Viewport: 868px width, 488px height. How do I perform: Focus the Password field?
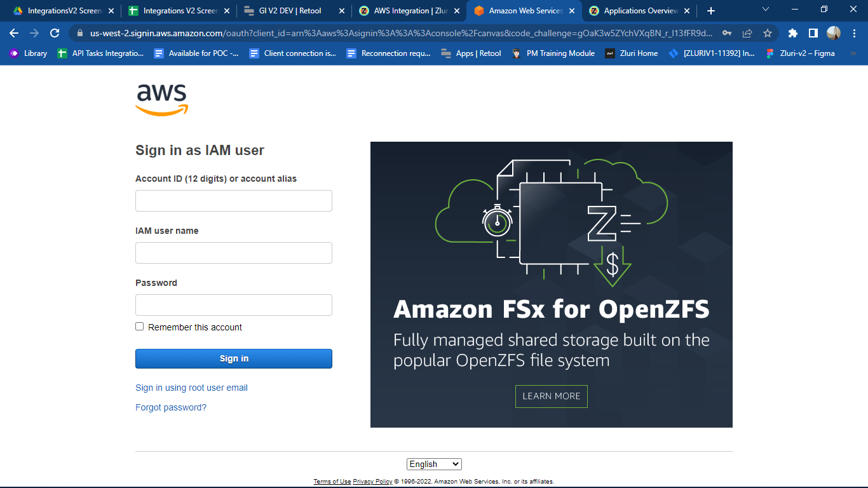(x=234, y=305)
